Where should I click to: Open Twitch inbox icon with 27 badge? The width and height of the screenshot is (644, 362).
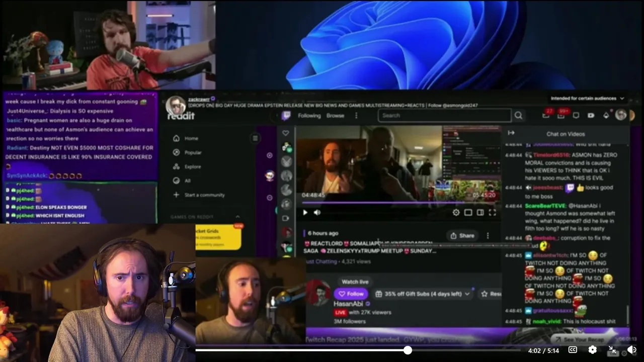[x=546, y=115]
